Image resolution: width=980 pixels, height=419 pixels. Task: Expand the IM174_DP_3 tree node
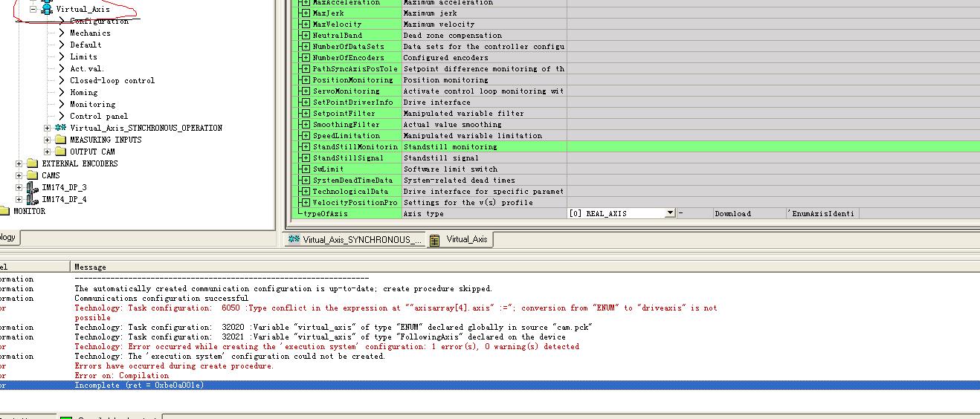(19, 187)
